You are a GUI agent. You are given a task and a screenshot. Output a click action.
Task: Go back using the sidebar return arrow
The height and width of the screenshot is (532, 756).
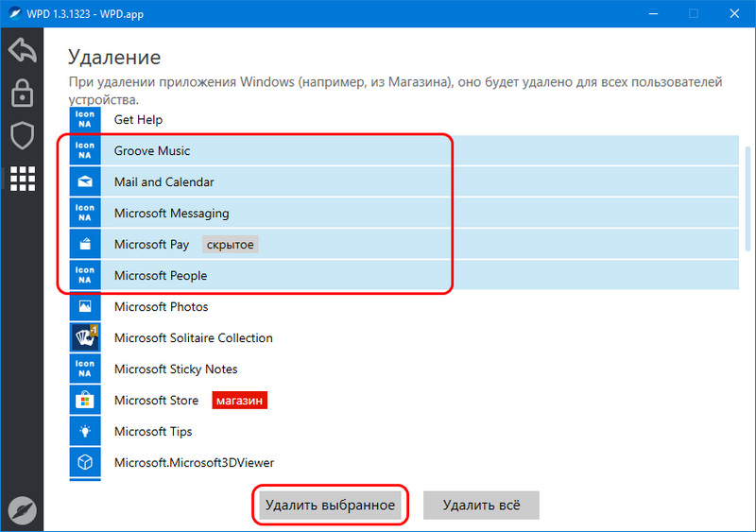pos(22,50)
